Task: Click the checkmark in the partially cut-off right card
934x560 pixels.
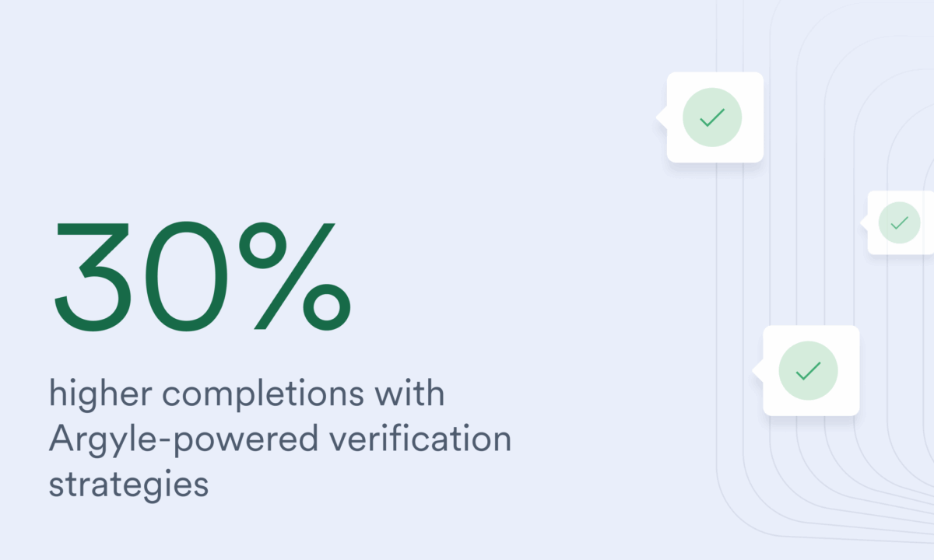Action: point(899,223)
